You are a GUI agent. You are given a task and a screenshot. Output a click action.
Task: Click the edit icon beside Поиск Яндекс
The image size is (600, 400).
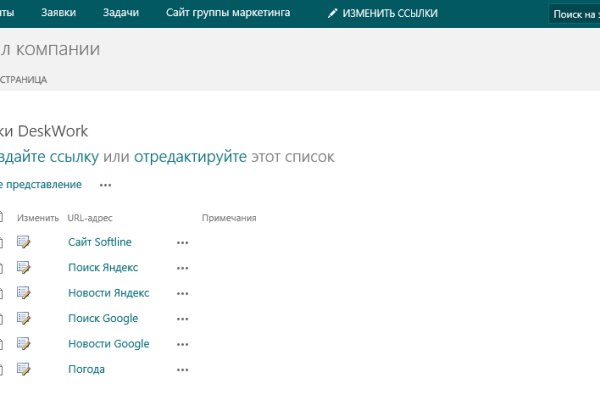[24, 267]
